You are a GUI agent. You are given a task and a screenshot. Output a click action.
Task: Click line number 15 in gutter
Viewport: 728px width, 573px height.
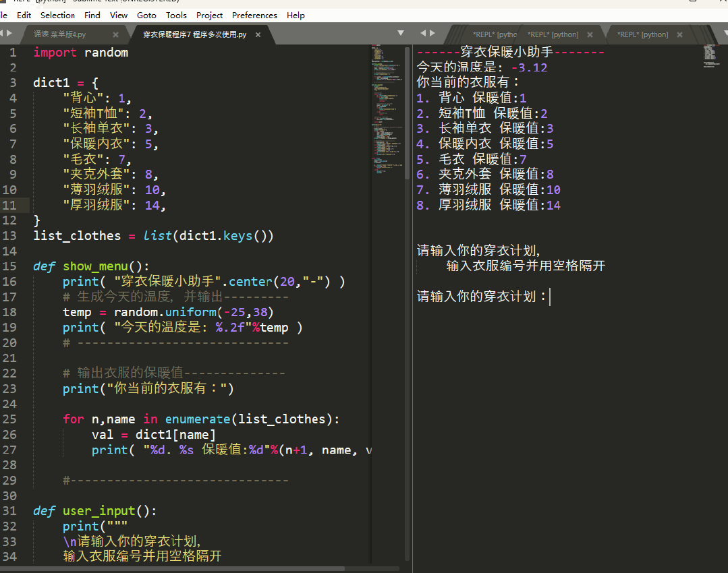click(x=9, y=266)
